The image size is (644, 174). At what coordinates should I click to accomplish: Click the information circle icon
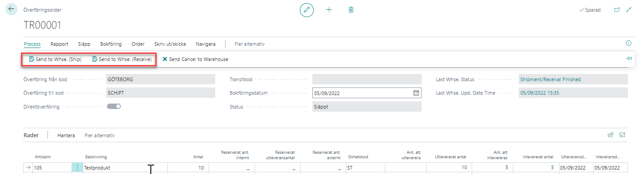(628, 43)
